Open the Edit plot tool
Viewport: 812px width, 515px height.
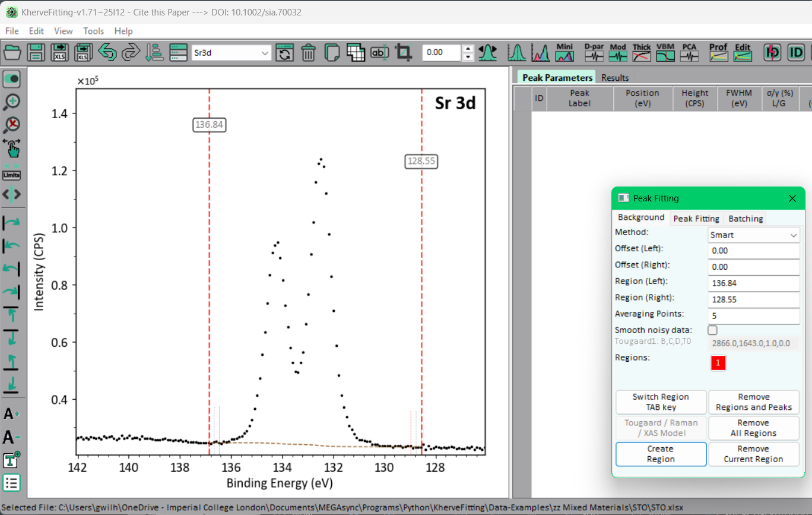(743, 52)
